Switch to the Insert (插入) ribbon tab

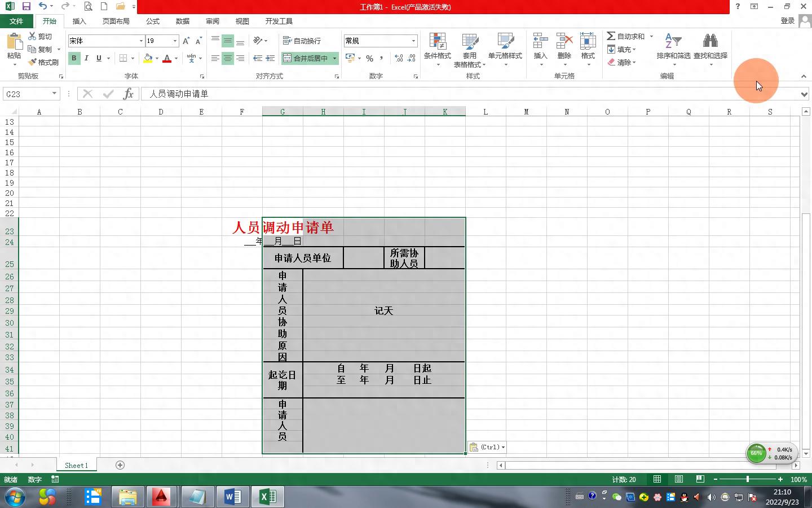click(x=80, y=21)
